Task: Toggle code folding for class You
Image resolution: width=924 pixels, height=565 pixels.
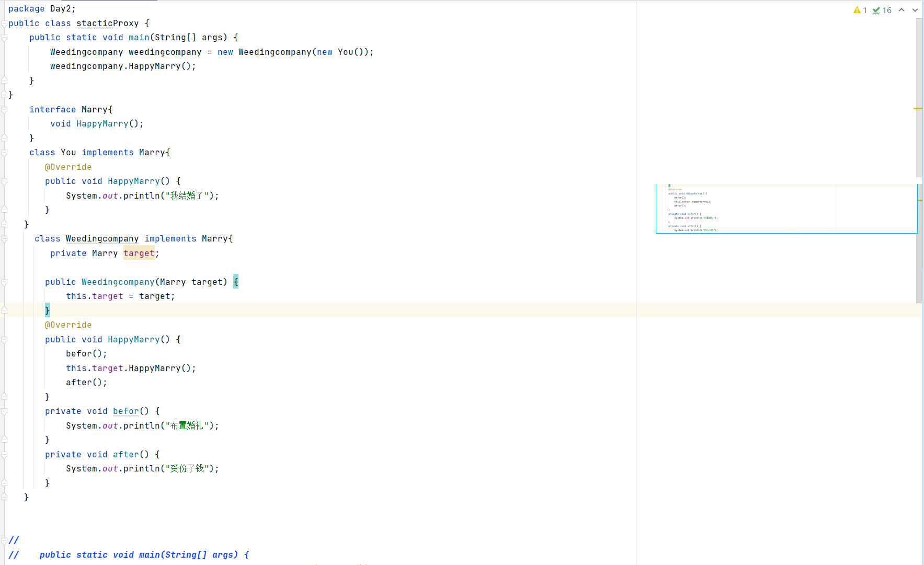Action: (x=4, y=152)
